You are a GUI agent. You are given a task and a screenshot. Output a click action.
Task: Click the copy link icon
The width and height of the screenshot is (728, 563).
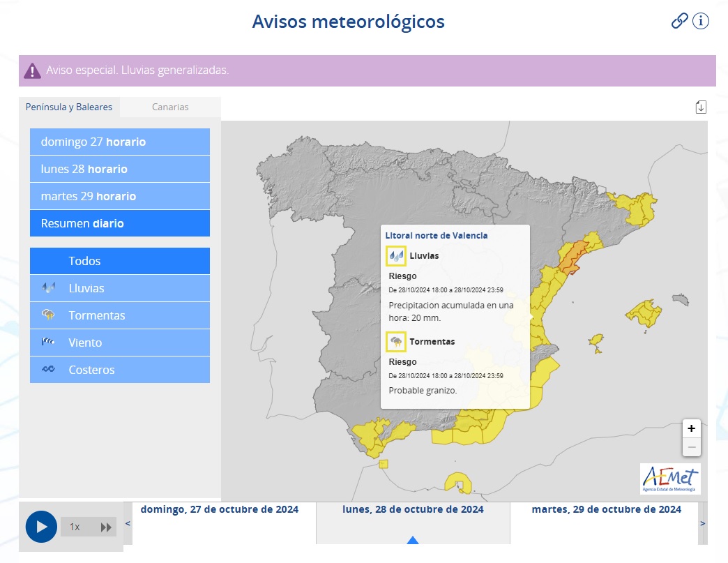(679, 21)
